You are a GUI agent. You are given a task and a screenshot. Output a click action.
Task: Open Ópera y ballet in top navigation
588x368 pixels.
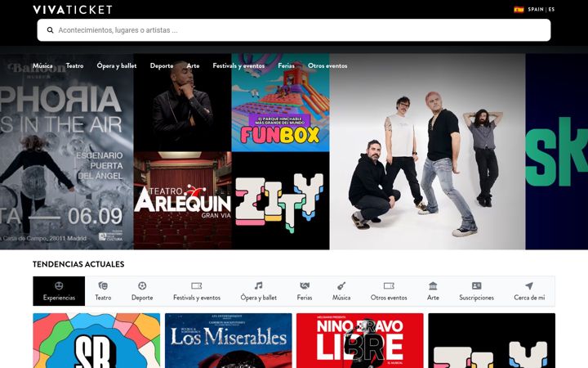(117, 65)
